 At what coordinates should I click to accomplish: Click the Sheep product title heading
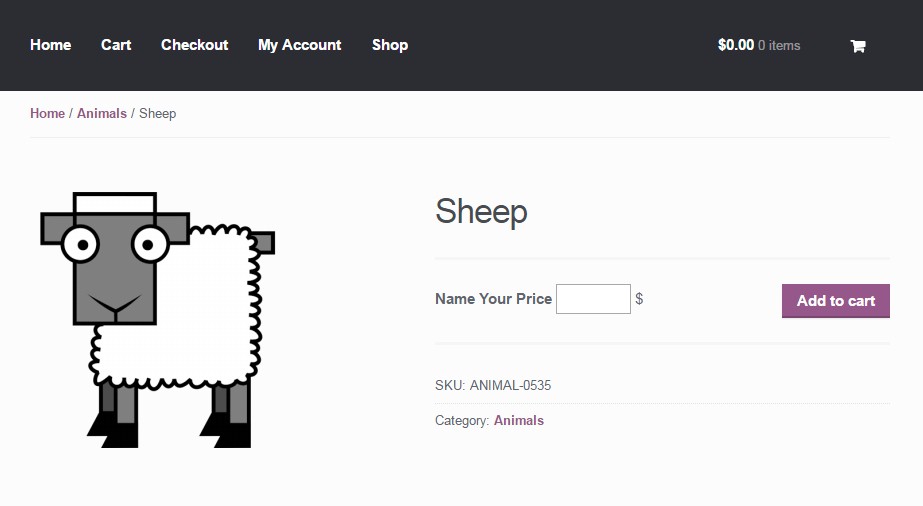(481, 212)
